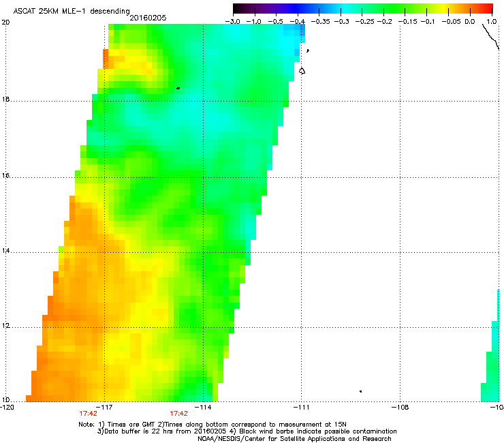Image resolution: width=504 pixels, height=443 pixels.
Task: Click the -117 longitude label
Action: pyautogui.click(x=105, y=408)
